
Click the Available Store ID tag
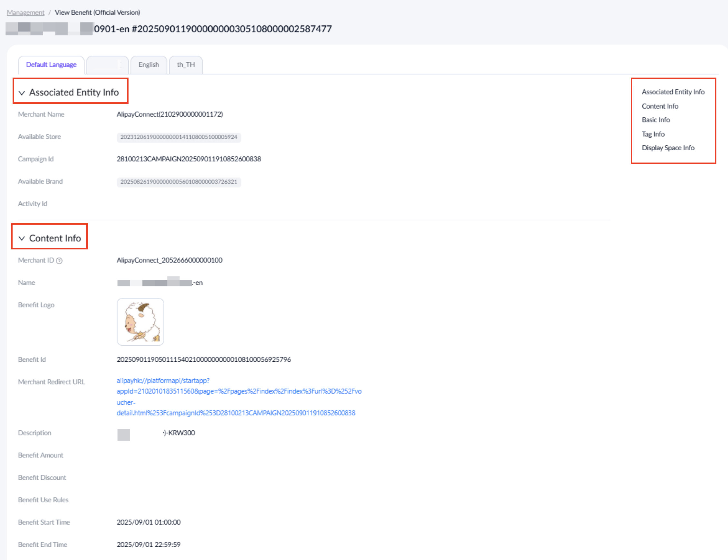179,137
